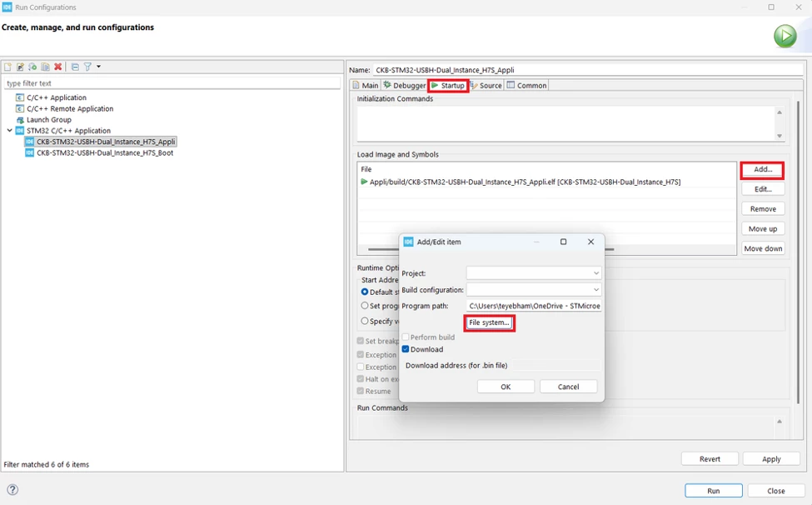Switch to the Debugger tab
Screen dimensions: 812x505
coord(405,86)
